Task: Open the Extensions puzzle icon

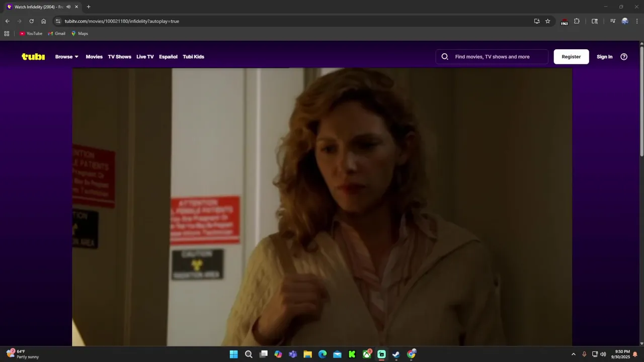Action: 577,21
